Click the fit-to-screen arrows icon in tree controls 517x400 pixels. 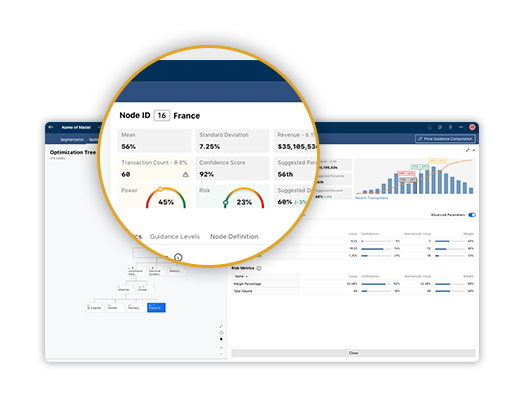pyautogui.click(x=221, y=326)
